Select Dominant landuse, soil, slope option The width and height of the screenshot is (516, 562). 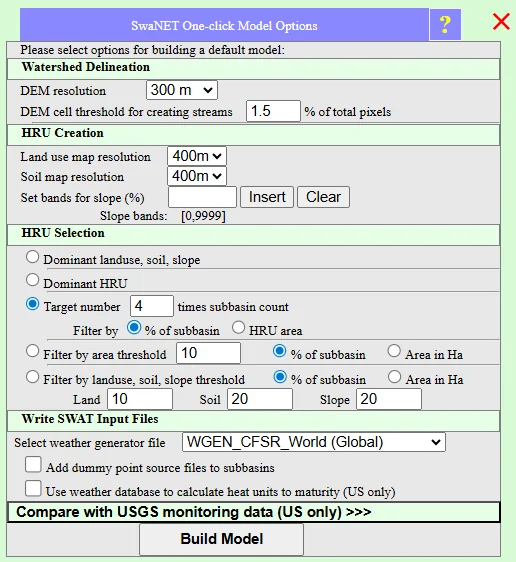pyautogui.click(x=33, y=257)
